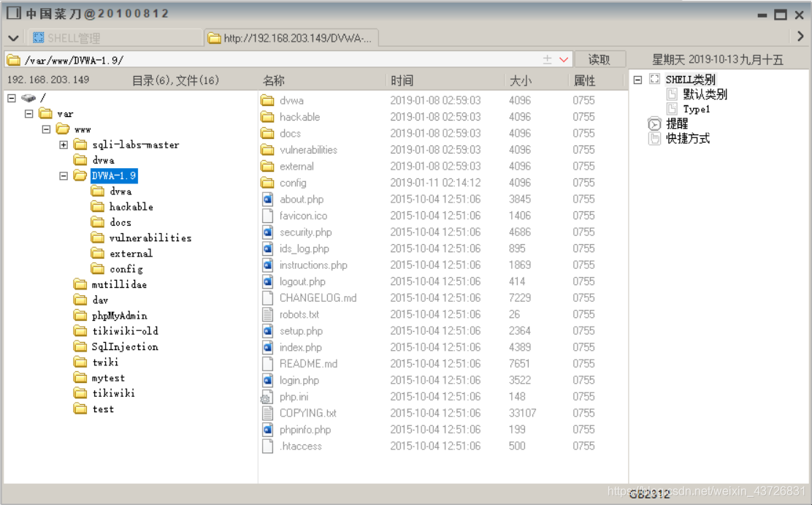The image size is (812, 505).
Task: Select 快捷方式 item in right panel
Action: [x=688, y=138]
